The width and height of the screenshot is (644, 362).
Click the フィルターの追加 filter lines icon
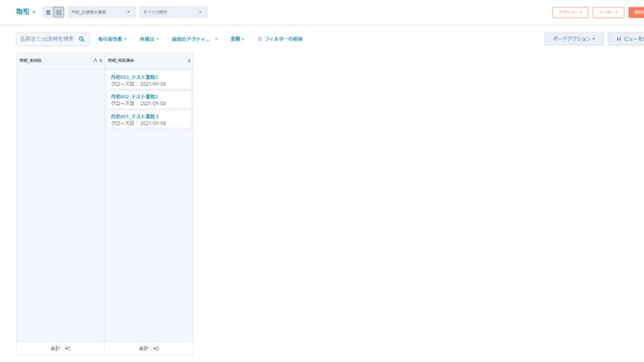coord(260,39)
